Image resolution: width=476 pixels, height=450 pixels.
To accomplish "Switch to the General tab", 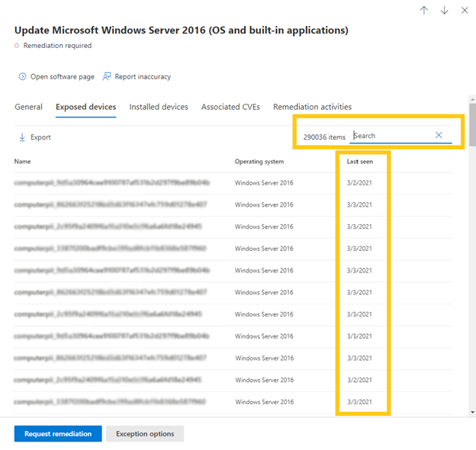I will point(28,107).
